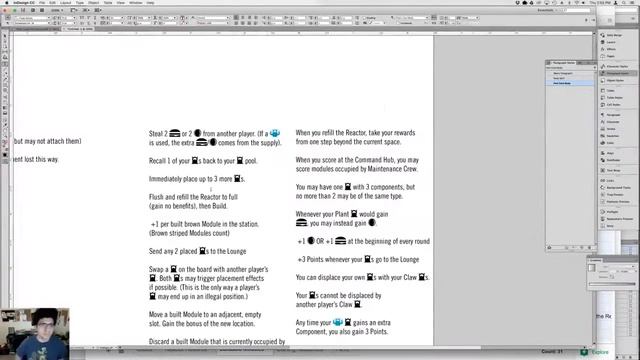The width and height of the screenshot is (640, 360).
Task: Click the fill and stroke swatch in toolbox
Action: click(5, 143)
